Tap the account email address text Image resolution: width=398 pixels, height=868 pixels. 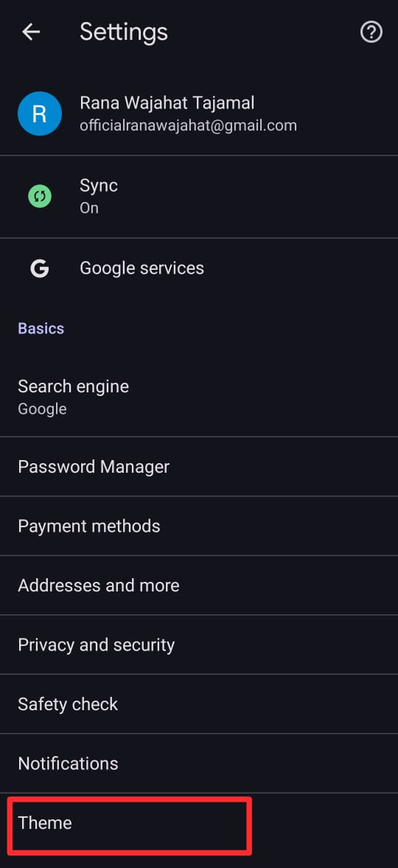(x=188, y=125)
